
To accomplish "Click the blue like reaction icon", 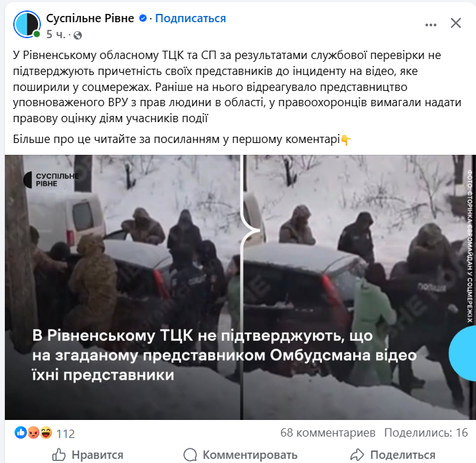I will pos(20,432).
